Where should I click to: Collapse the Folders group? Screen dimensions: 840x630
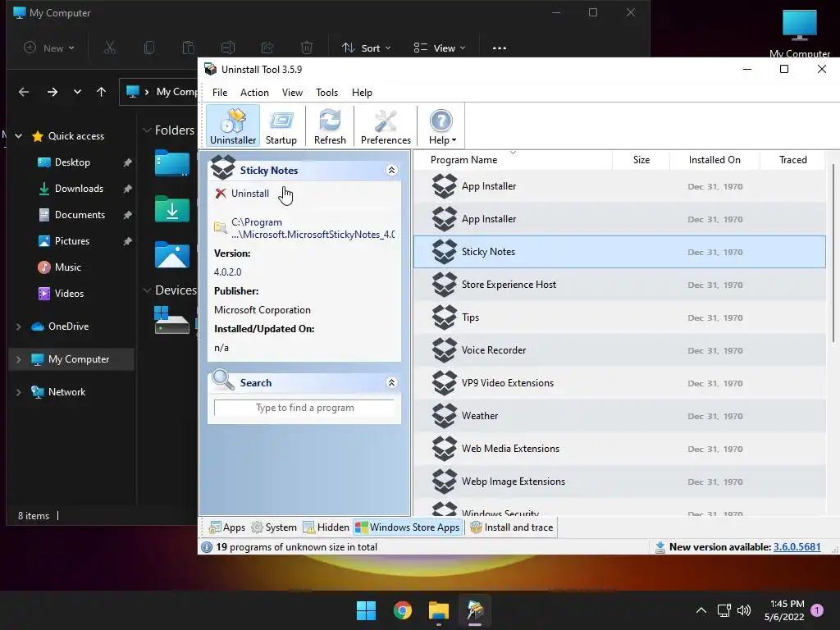coord(147,130)
